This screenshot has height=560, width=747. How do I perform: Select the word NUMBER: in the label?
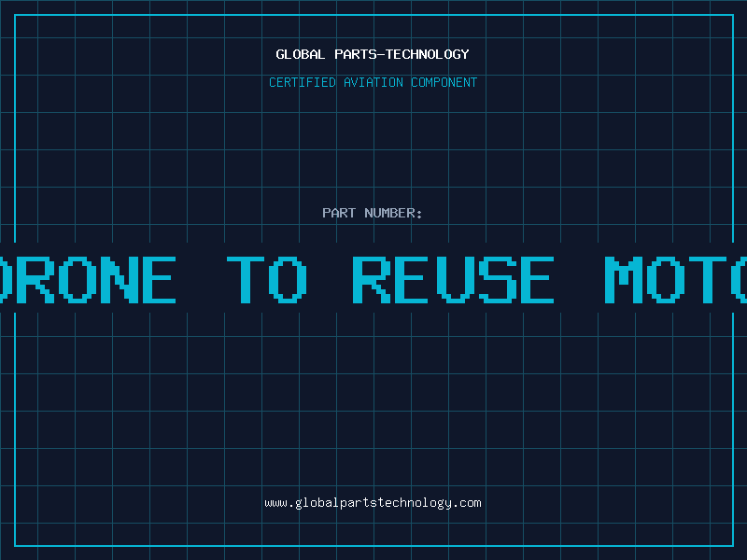pos(393,213)
